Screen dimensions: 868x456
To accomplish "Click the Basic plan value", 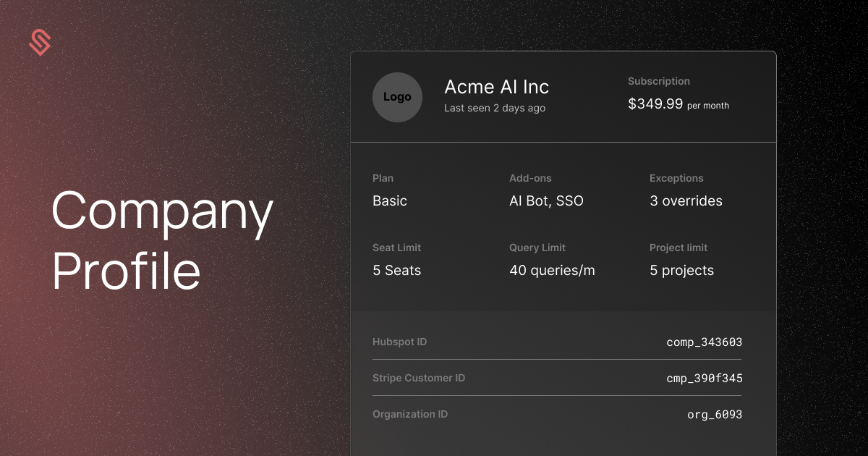I will tap(390, 200).
